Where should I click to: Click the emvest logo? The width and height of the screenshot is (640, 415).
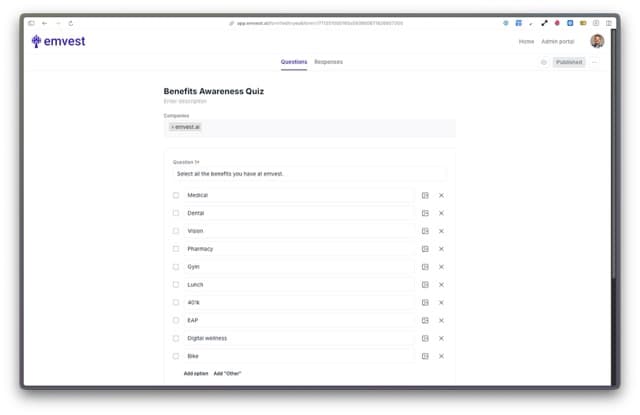click(x=58, y=41)
